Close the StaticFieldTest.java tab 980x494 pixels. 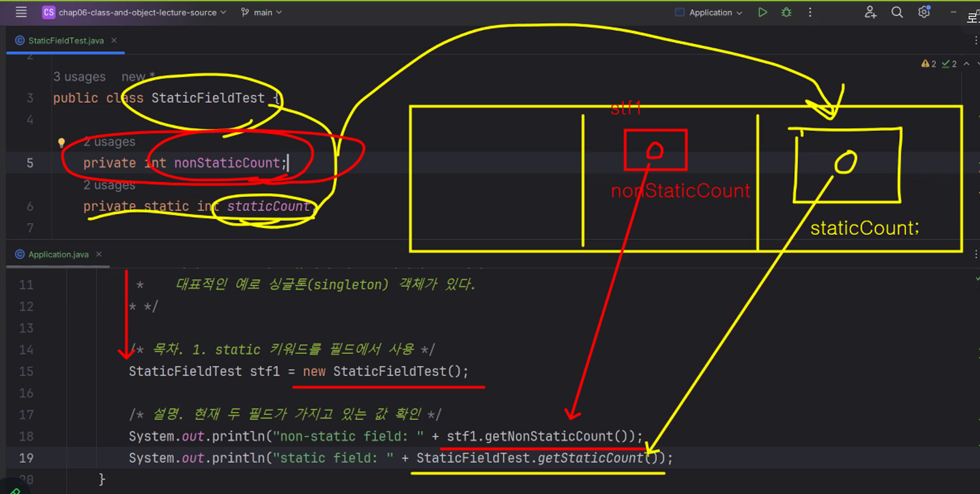(x=114, y=40)
